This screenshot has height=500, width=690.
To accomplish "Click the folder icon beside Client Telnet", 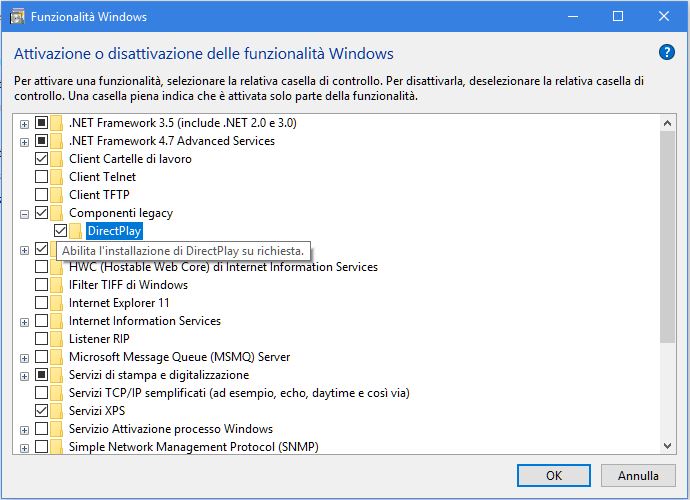I will click(x=58, y=177).
